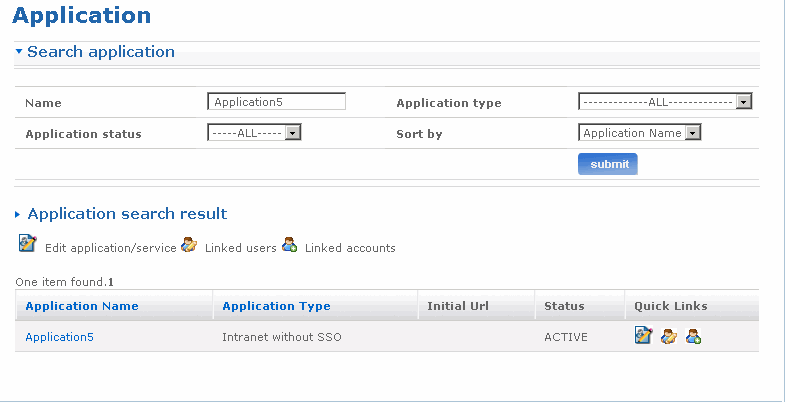The height and width of the screenshot is (403, 785).
Task: Click the 'Intranet without SSO' cell
Action: pos(282,337)
